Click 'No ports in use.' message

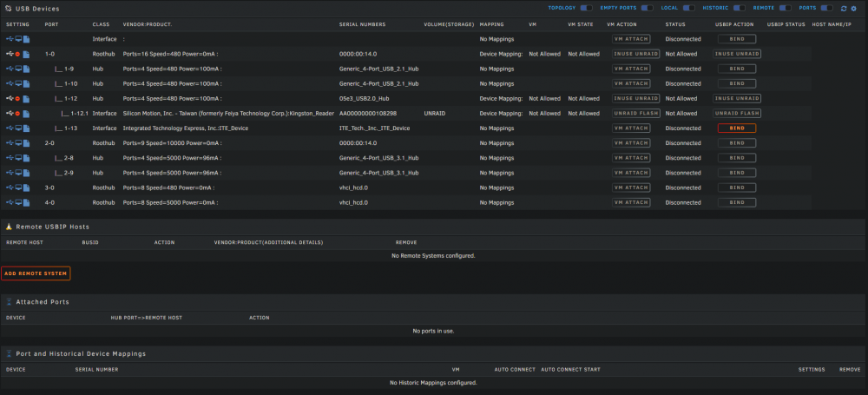[x=433, y=332]
